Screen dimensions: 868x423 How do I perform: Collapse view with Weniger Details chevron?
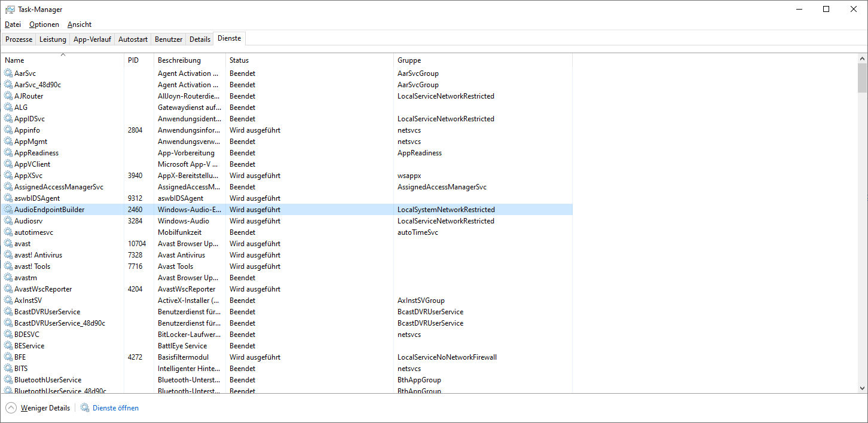[x=11, y=408]
